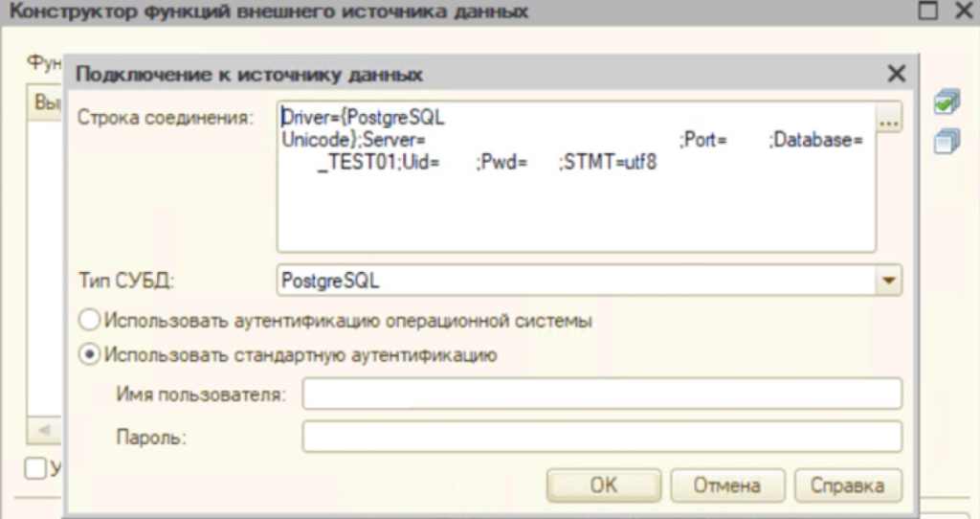Click the Имя пользователя input field

click(x=602, y=394)
